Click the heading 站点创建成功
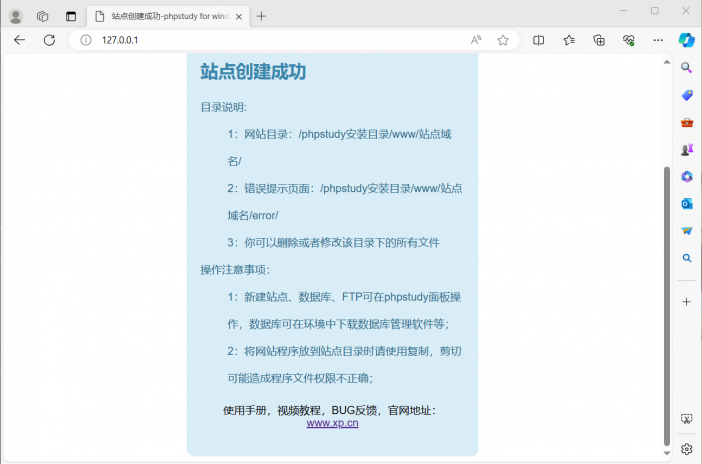The image size is (702, 464). pyautogui.click(x=253, y=72)
